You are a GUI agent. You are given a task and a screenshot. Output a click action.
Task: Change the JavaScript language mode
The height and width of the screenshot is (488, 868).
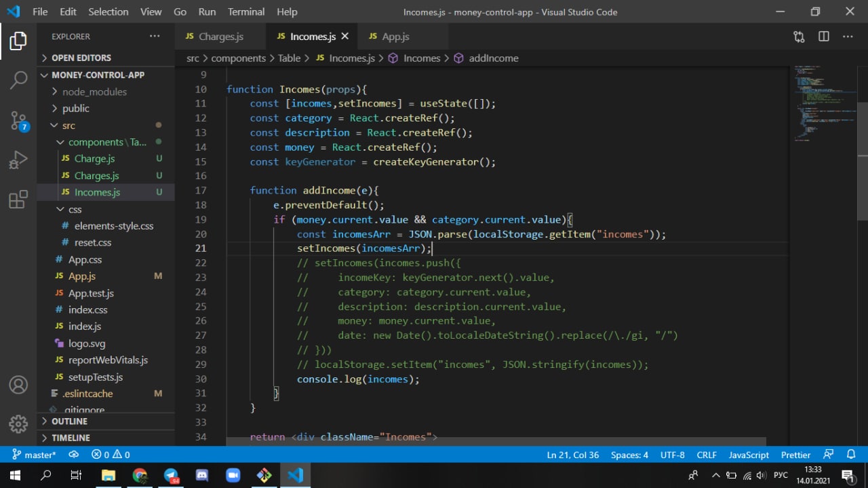749,455
